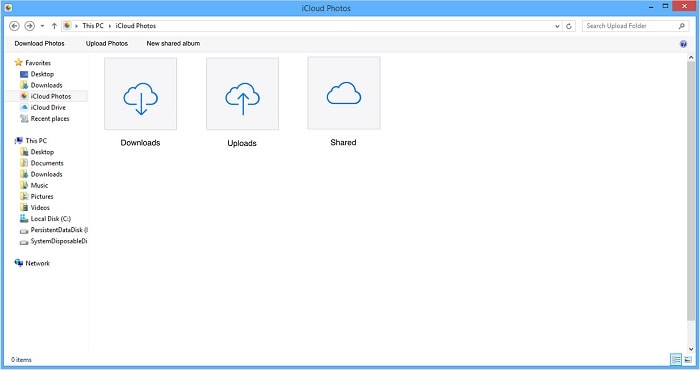Click the This PC computer icon
The height and width of the screenshot is (370, 700).
coord(19,141)
